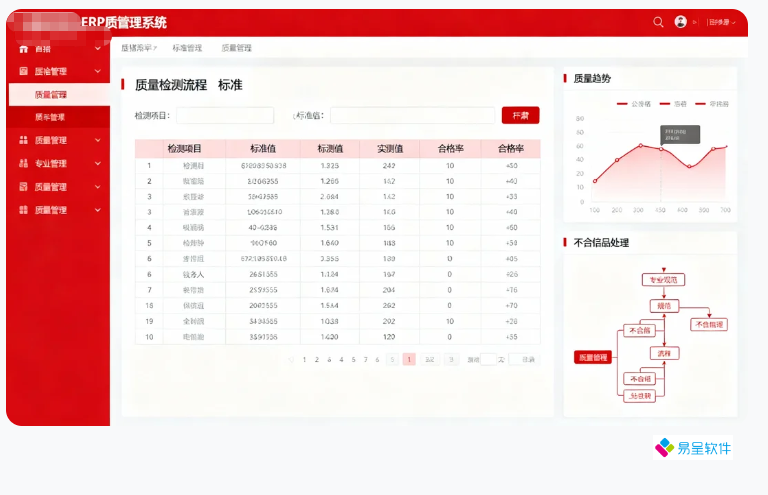Click the 标测值 column header
The image size is (768, 495).
pos(330,149)
